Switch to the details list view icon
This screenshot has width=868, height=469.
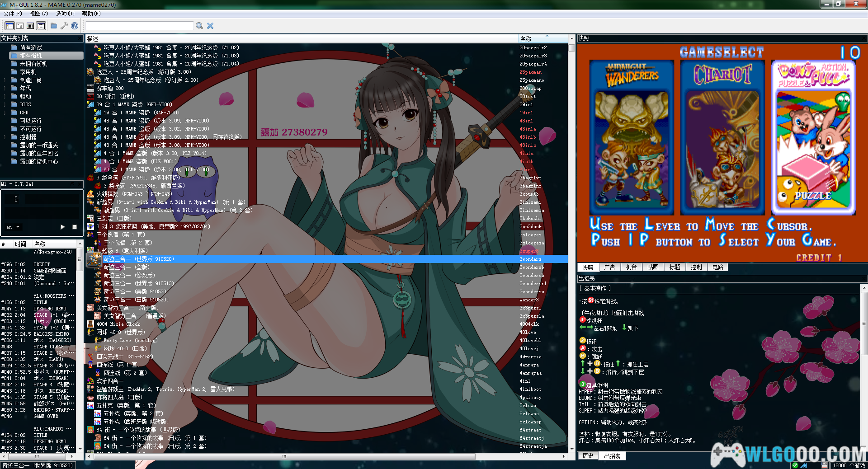click(30, 26)
